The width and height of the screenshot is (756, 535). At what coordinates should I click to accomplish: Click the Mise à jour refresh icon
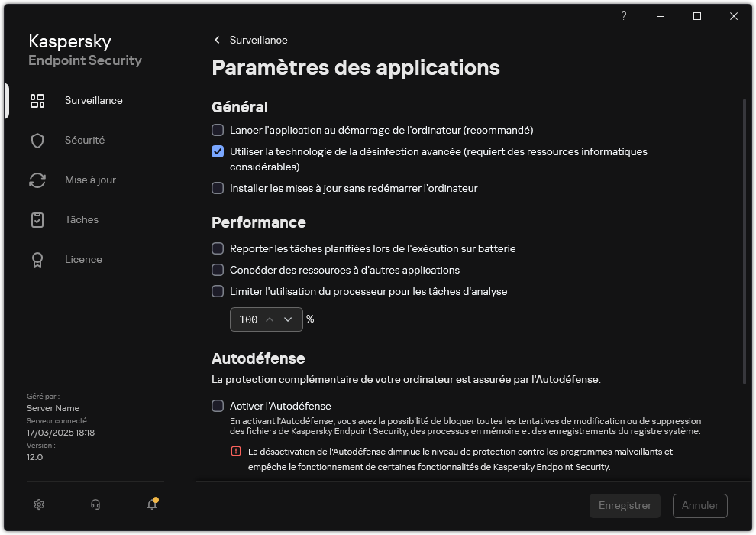[x=37, y=180]
